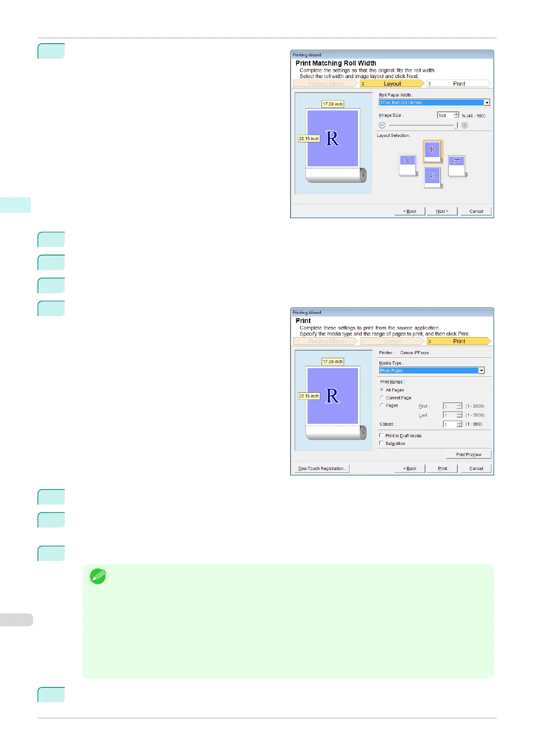Enable the Saturation checkbox

pos(381,444)
